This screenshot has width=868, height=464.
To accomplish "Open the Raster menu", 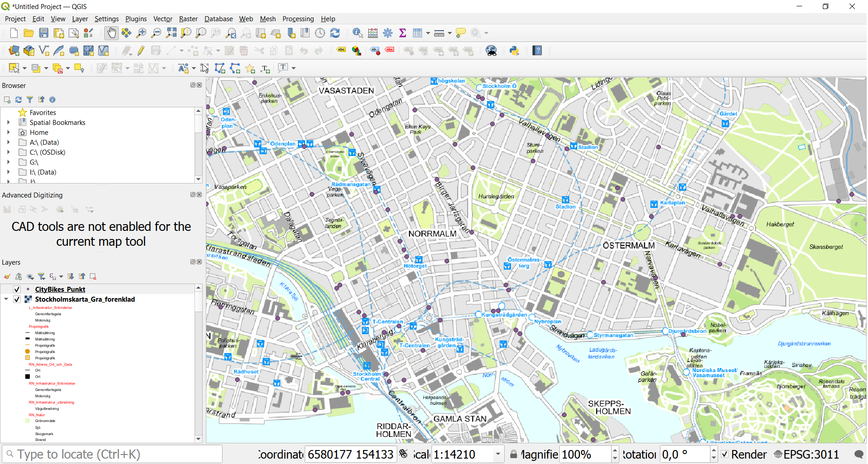I will (188, 19).
